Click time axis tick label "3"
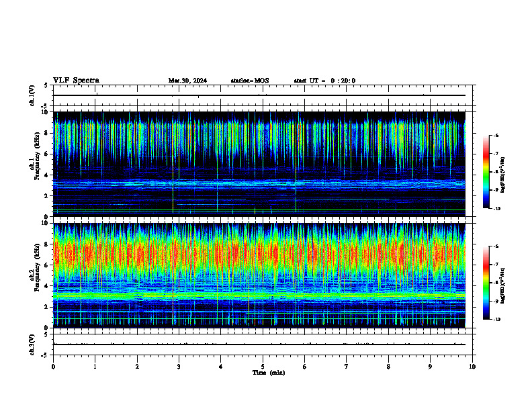This screenshot has height=411, width=532. 179,367
